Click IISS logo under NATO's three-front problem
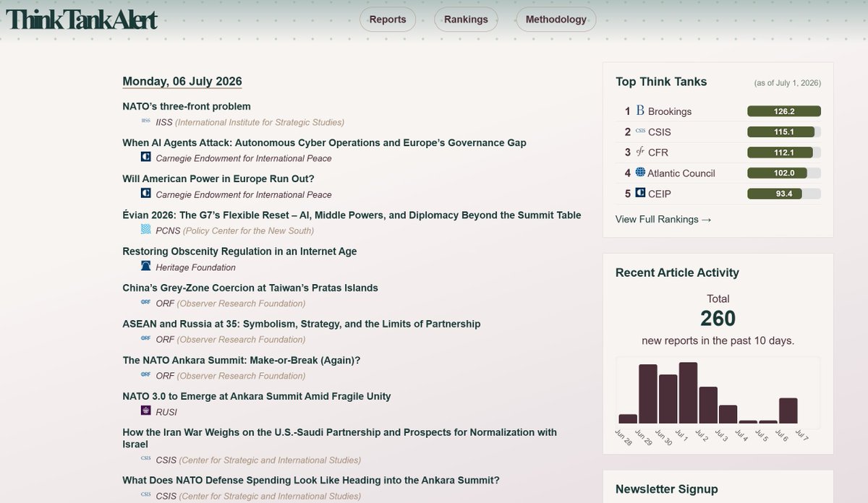Screen dimensions: 868x503 click(x=145, y=122)
